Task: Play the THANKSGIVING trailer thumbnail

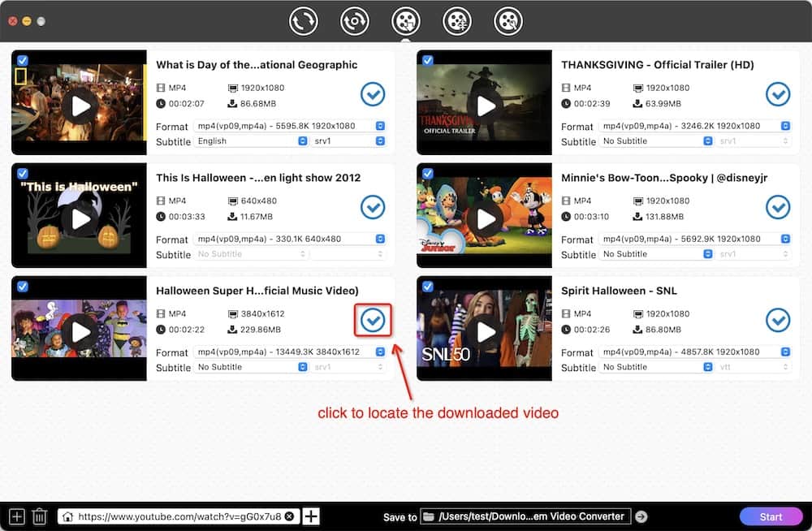Action: [486, 106]
